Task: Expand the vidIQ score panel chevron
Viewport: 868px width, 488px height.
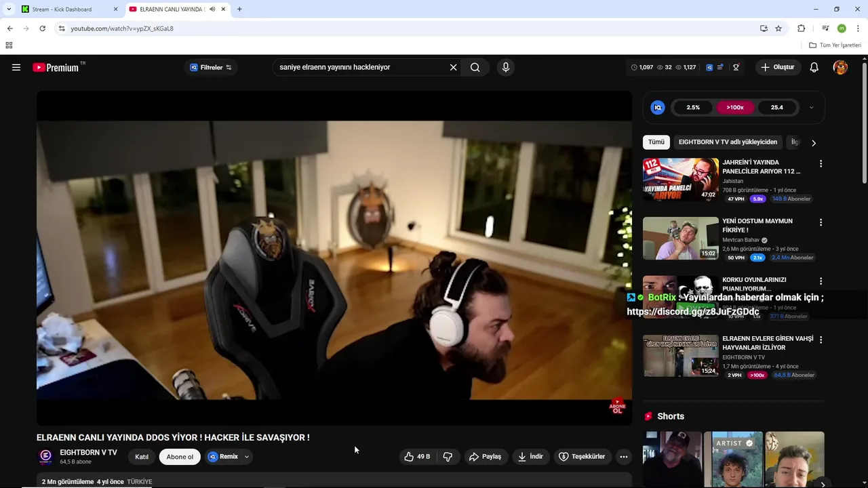Action: tap(811, 107)
